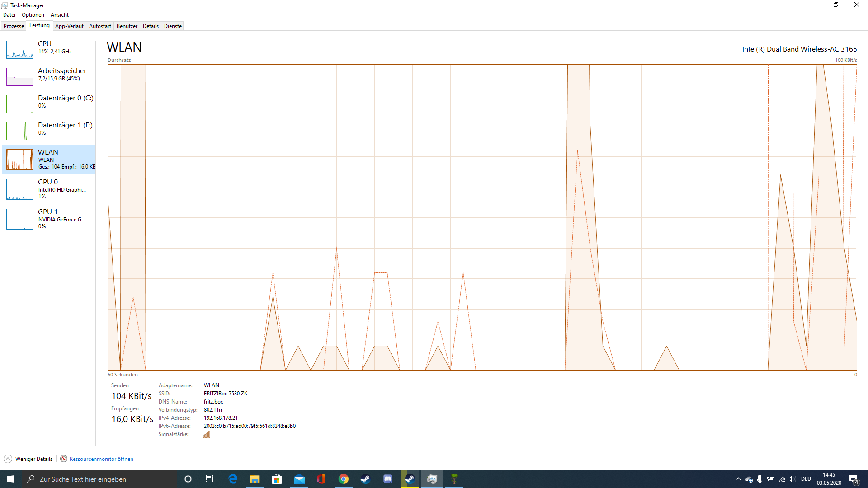Viewport: 868px width, 488px height.
Task: Open the Discord taskbar icon
Action: [x=387, y=479]
